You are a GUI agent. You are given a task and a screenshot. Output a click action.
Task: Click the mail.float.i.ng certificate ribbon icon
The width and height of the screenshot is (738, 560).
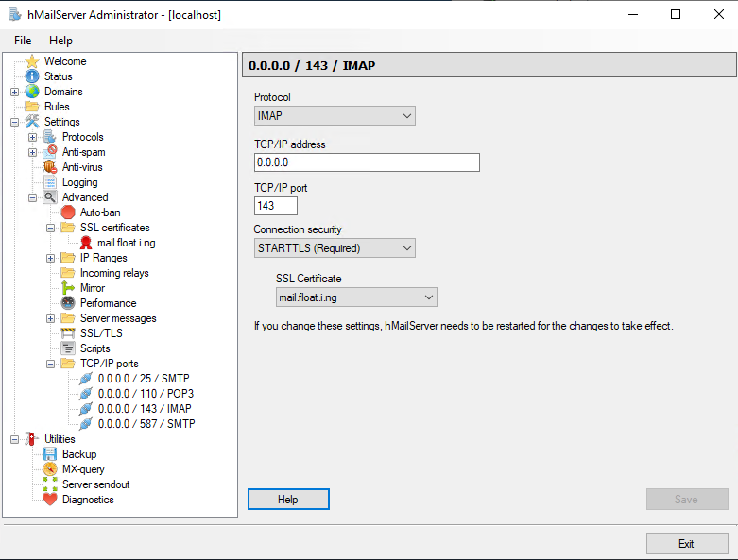86,243
